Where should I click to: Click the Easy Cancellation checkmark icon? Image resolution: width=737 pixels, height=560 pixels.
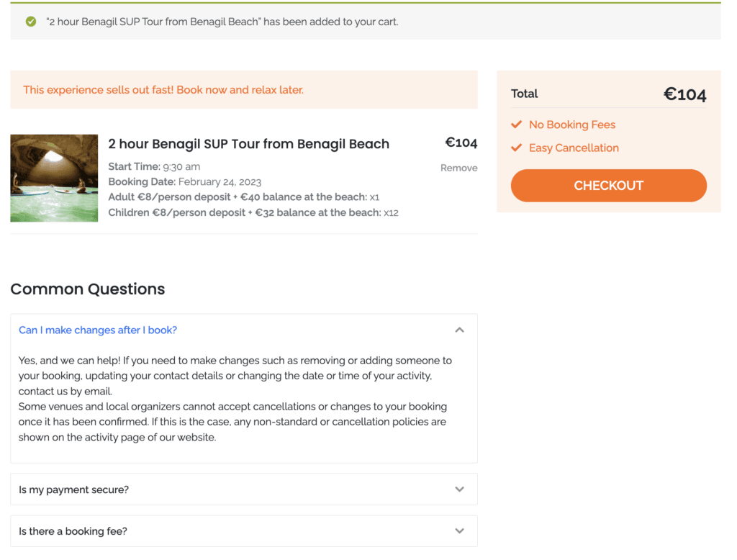[517, 148]
